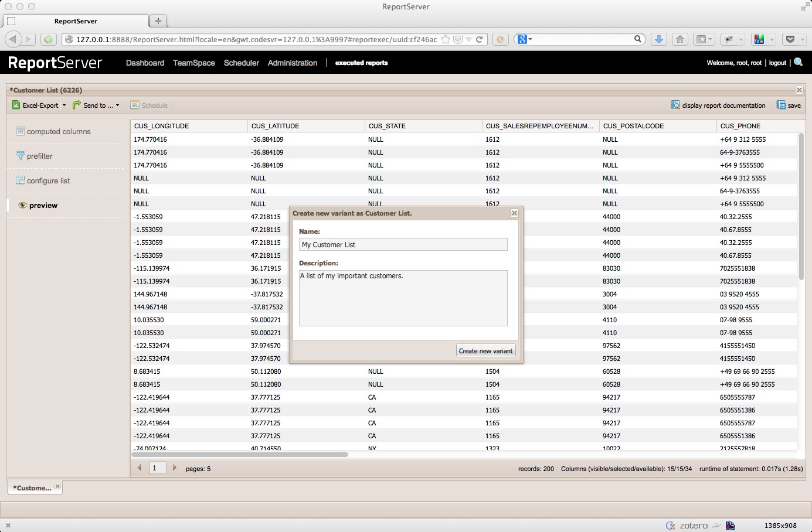Open the bookmarks menu button
Screen dimensions: 812x532
click(x=703, y=39)
